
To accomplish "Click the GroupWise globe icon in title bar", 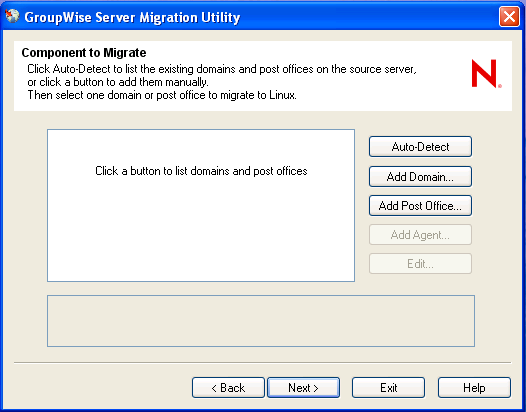I will (x=12, y=16).
